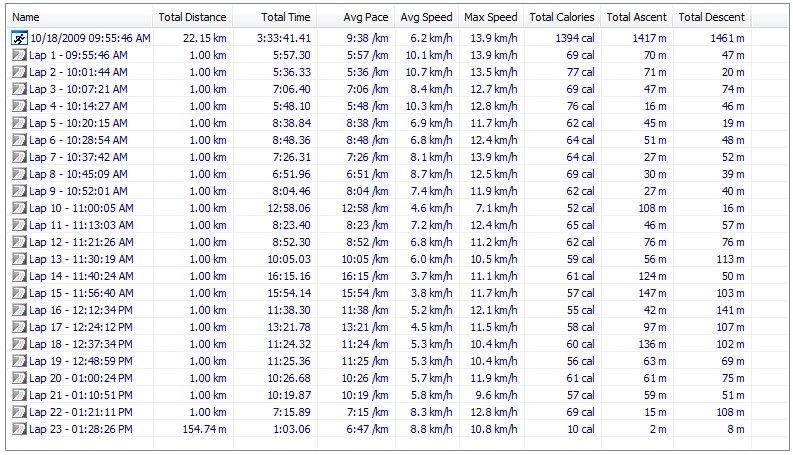
Task: Click the Lap 14 row icon
Action: (19, 276)
